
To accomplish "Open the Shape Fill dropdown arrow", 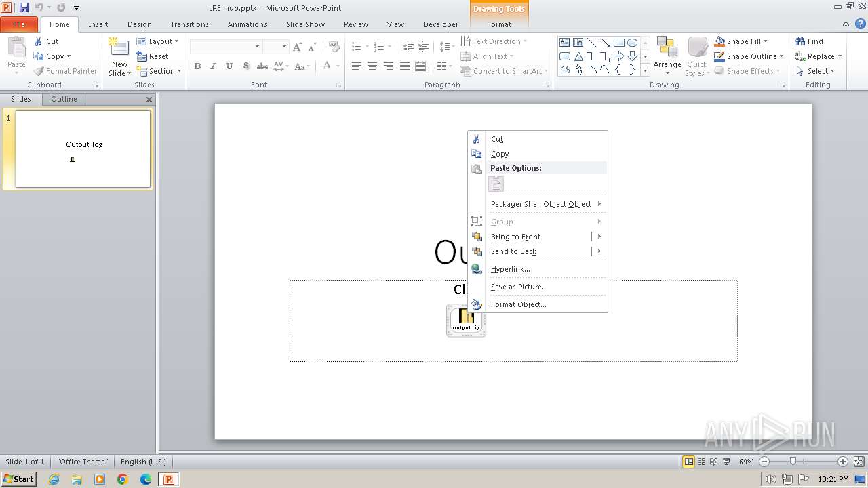I will [x=766, y=41].
